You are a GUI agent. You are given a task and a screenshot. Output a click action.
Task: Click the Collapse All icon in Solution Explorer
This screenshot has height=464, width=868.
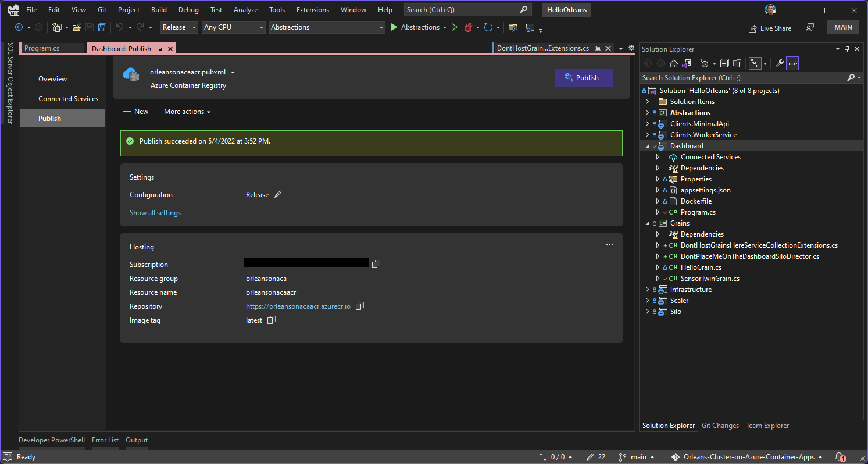724,63
